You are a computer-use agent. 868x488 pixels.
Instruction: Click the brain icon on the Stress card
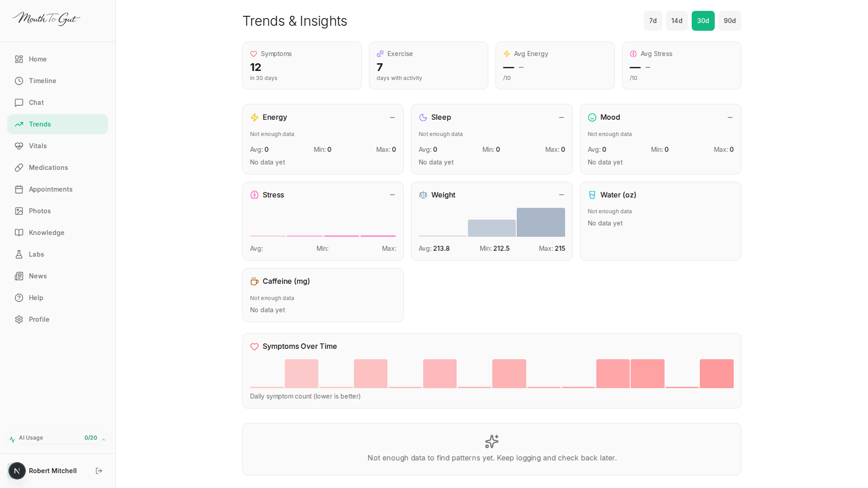click(254, 195)
